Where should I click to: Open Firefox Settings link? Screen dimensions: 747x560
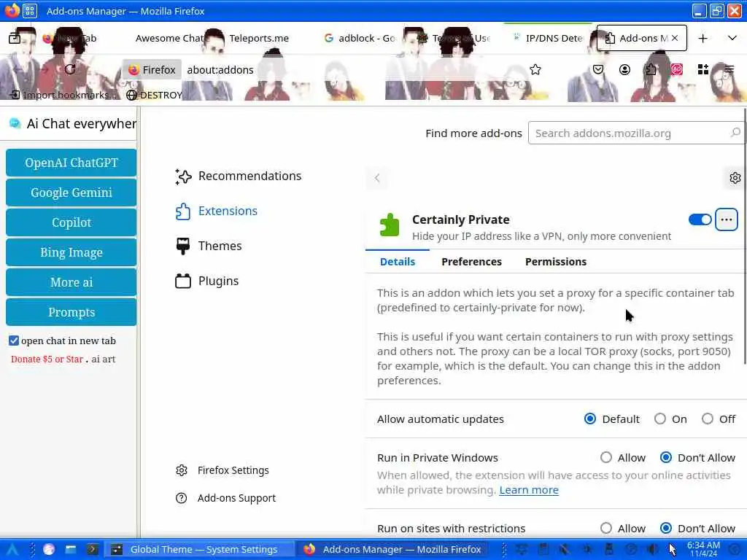pos(222,470)
